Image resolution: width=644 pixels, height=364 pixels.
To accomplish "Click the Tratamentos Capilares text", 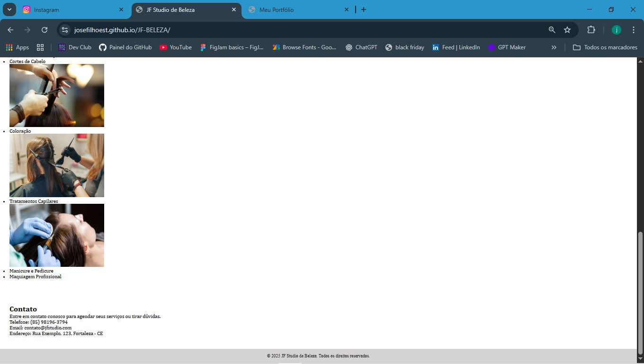I will (34, 201).
